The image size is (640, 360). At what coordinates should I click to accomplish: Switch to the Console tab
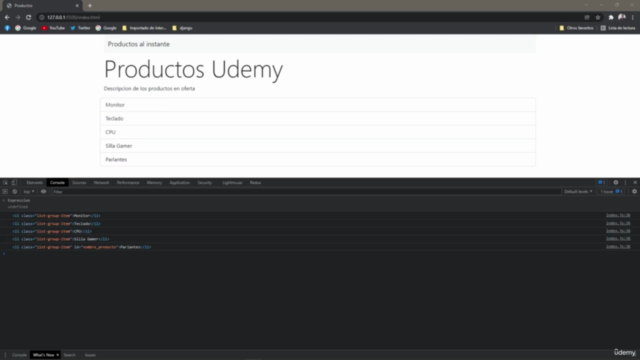(57, 182)
